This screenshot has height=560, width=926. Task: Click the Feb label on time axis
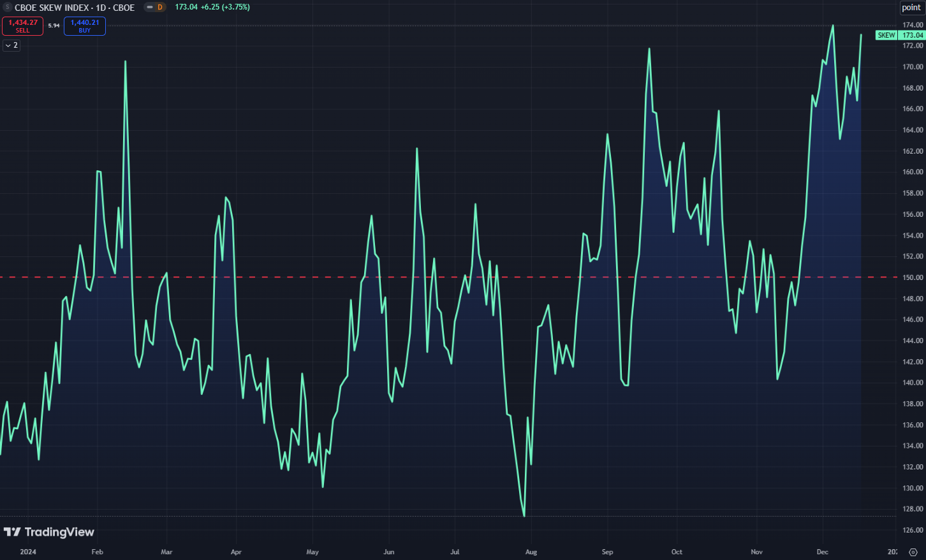(97, 552)
